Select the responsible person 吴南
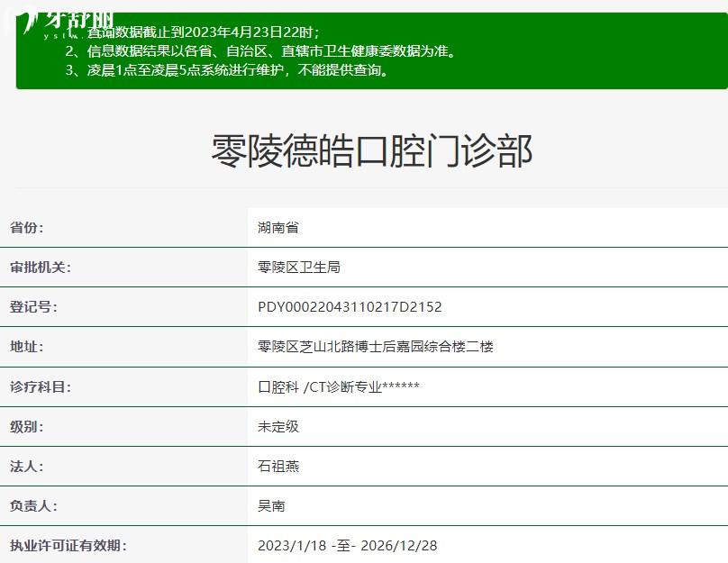728x563 pixels. click(x=271, y=506)
